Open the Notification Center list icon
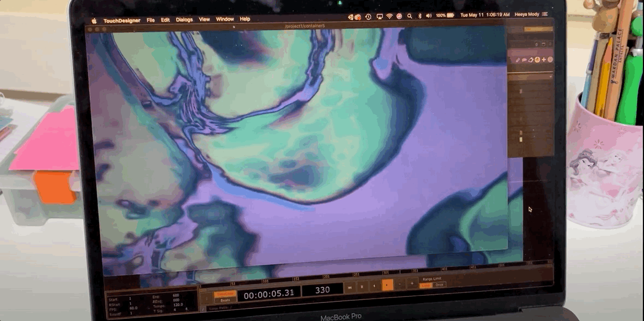The image size is (644, 321). tap(545, 14)
